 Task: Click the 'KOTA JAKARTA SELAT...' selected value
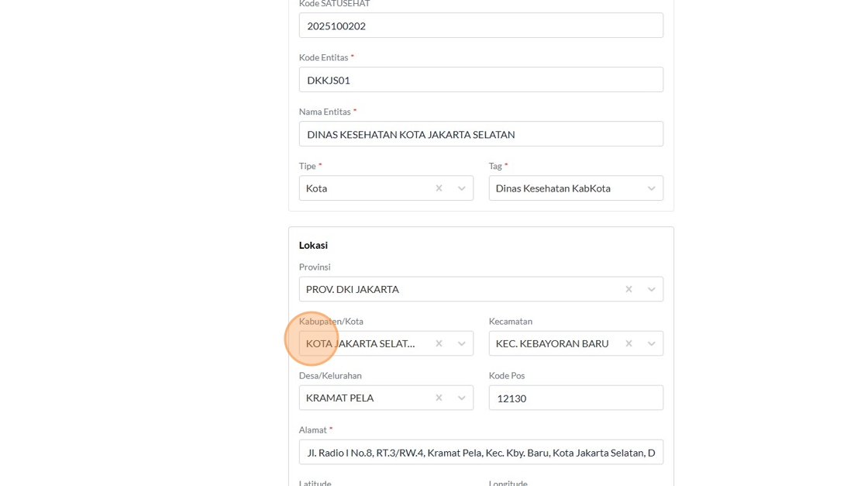pyautogui.click(x=360, y=343)
